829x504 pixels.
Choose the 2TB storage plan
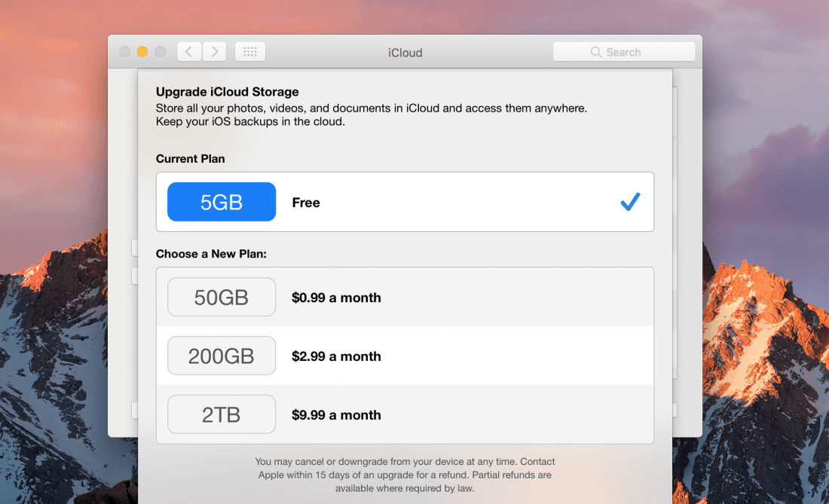tap(222, 414)
